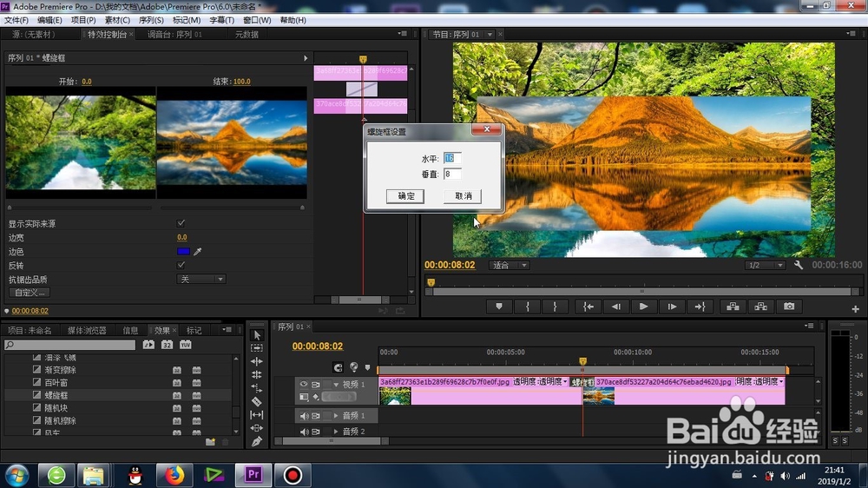Select the Slide tool

257,428
